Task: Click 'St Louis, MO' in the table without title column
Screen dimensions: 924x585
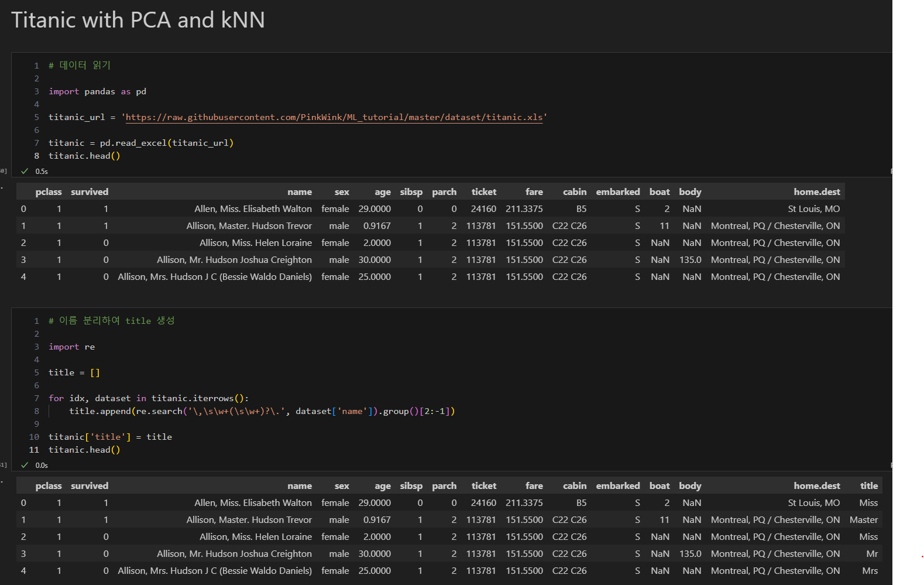Action: coord(814,209)
